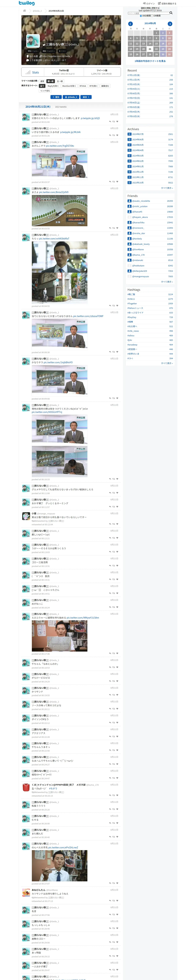
Task: Open friend @nishi_yulalan link
Action: coord(140,207)
